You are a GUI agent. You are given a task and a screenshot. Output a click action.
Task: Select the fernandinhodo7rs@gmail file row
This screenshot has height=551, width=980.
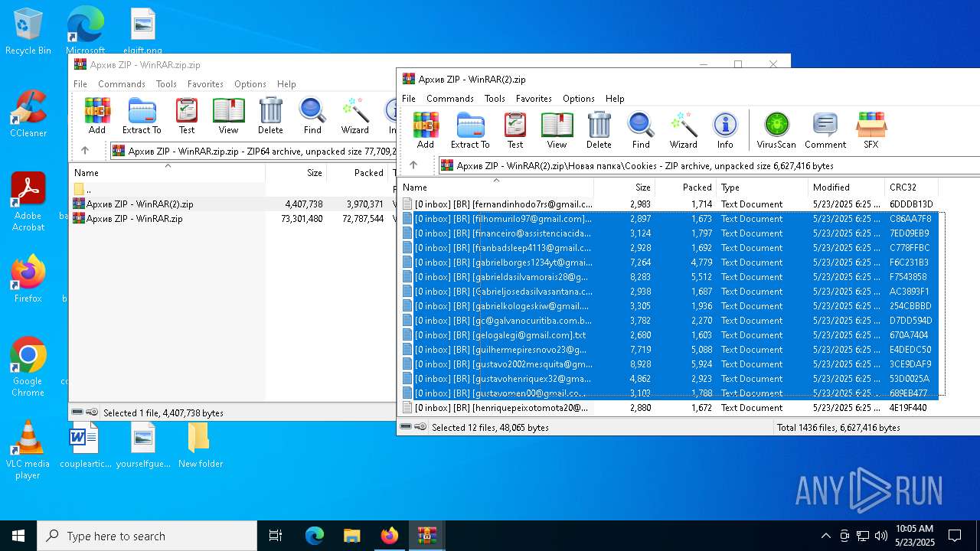click(668, 204)
